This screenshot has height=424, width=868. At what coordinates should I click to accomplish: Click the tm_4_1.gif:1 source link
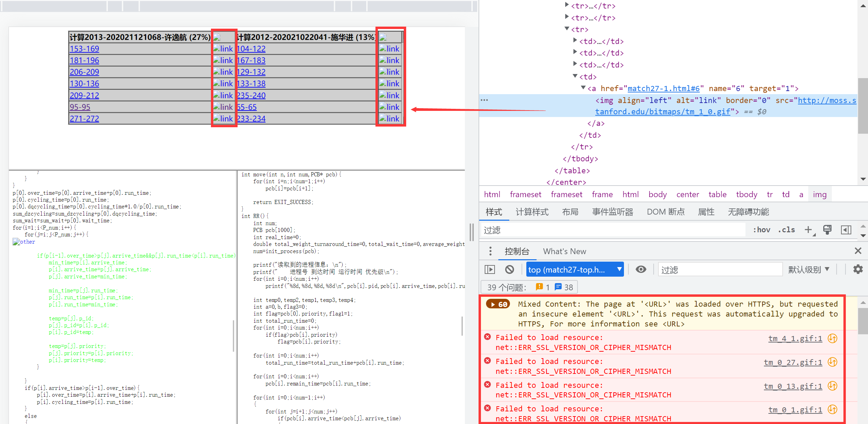[x=795, y=338]
